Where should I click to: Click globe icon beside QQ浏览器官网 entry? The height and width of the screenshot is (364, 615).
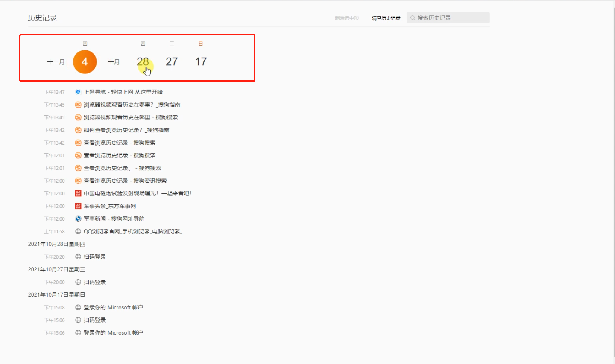[x=78, y=231]
